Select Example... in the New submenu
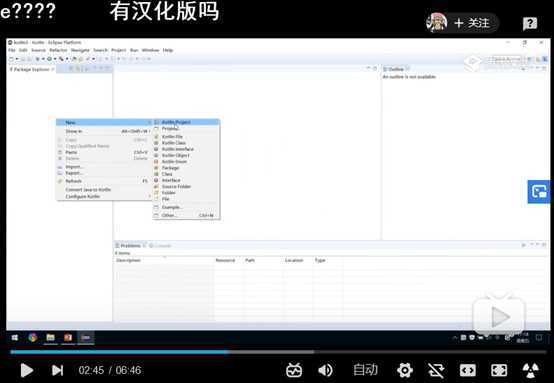The image size is (554, 383). (186, 207)
